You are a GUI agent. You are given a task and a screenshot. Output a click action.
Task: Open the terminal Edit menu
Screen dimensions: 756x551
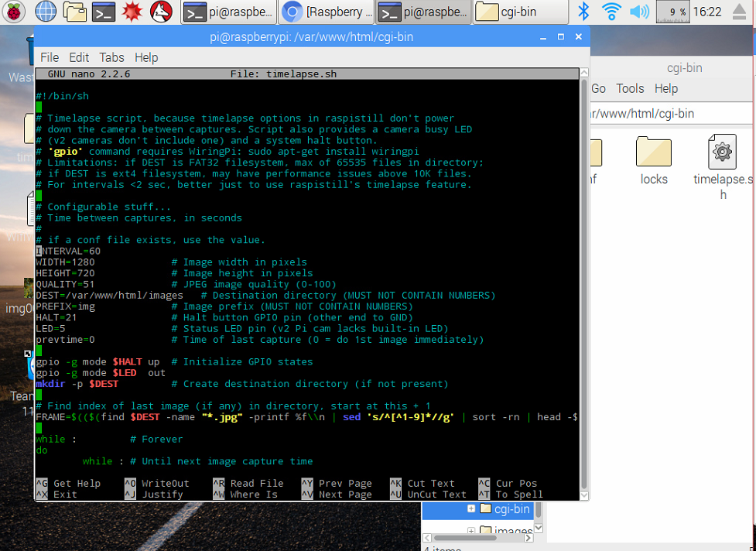point(79,57)
